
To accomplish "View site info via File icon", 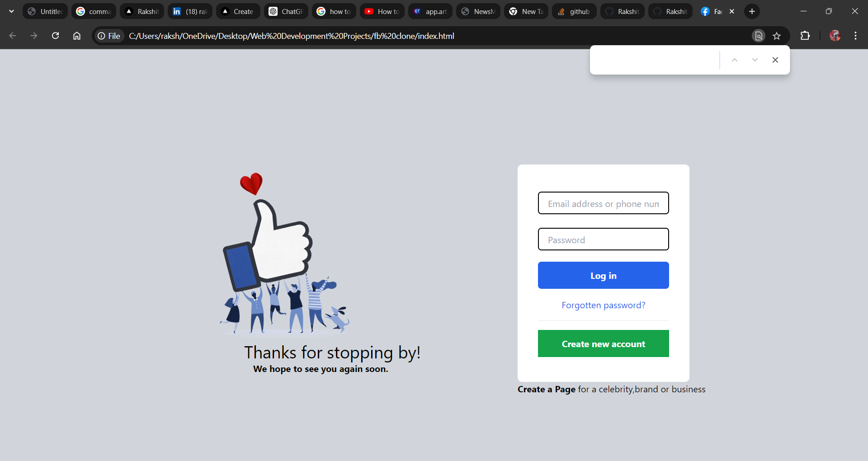I will tap(109, 36).
